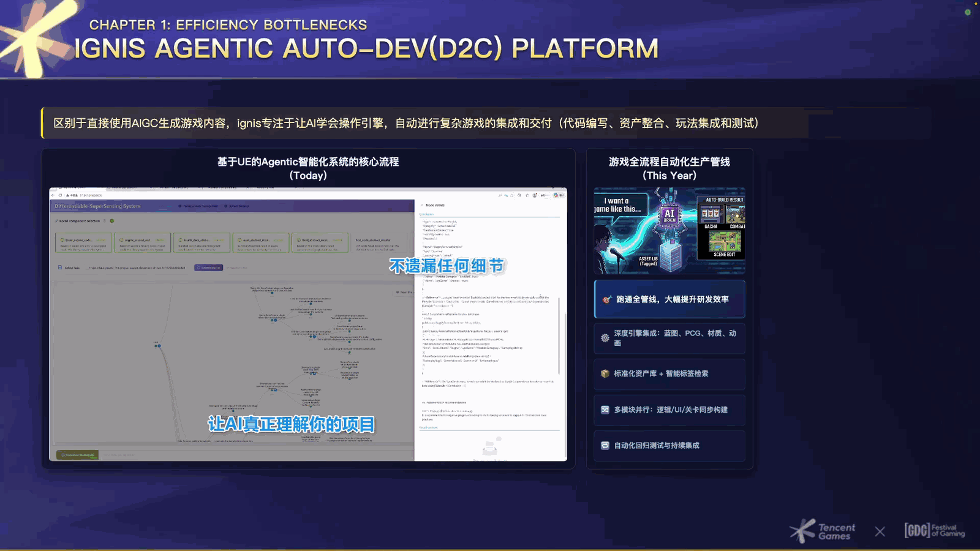Toggle the fourth_docs_abstract recall component card

click(202, 242)
